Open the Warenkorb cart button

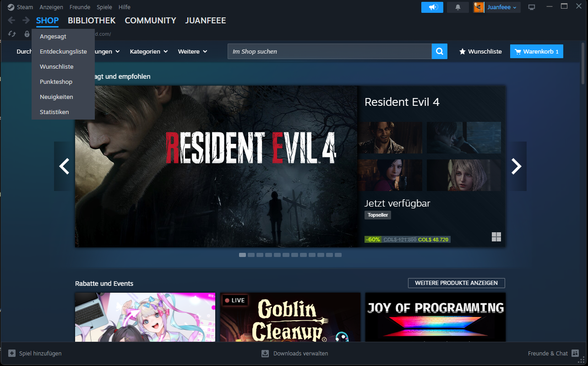coord(536,52)
